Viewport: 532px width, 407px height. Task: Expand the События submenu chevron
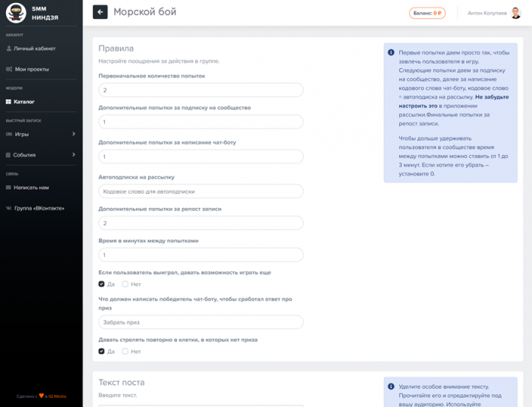74,154
